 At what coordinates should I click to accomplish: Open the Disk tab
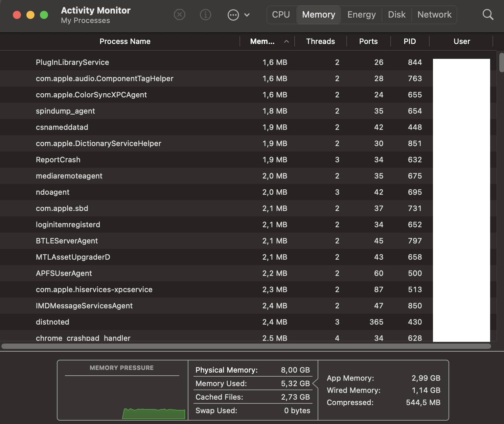pyautogui.click(x=396, y=15)
